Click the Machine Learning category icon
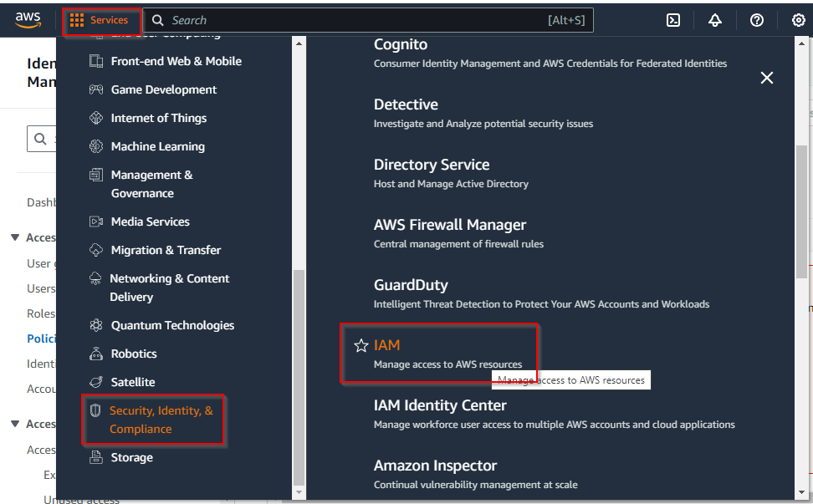Image resolution: width=813 pixels, height=504 pixels. 96,146
